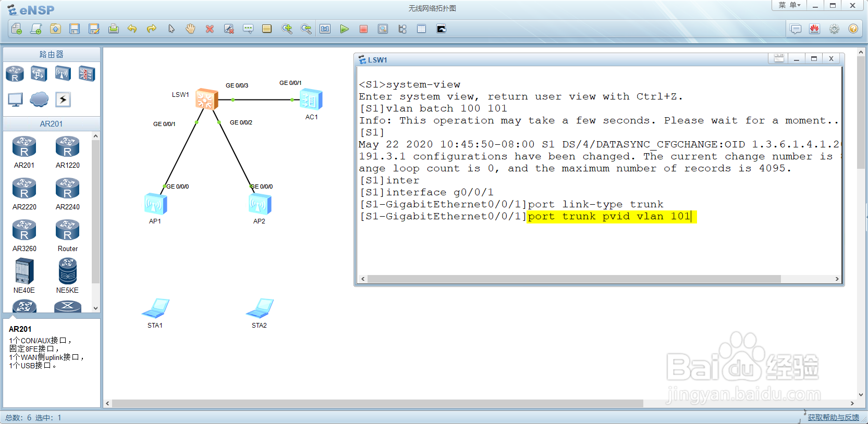Click the AR201 list header label
Viewport: 868px width, 424px height.
52,123
